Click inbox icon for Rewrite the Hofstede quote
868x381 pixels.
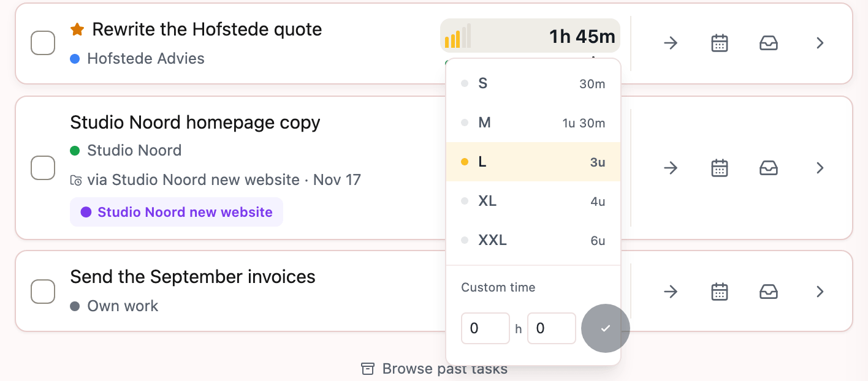[769, 43]
